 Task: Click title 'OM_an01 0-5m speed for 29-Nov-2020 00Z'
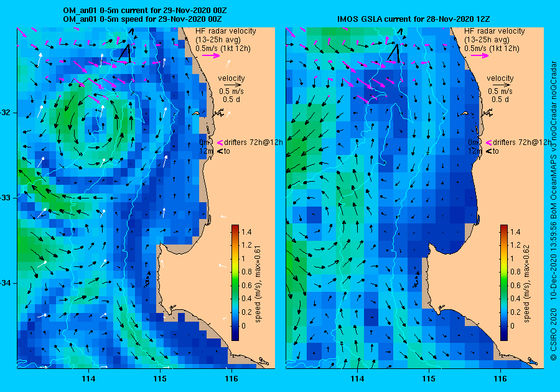tap(142, 19)
